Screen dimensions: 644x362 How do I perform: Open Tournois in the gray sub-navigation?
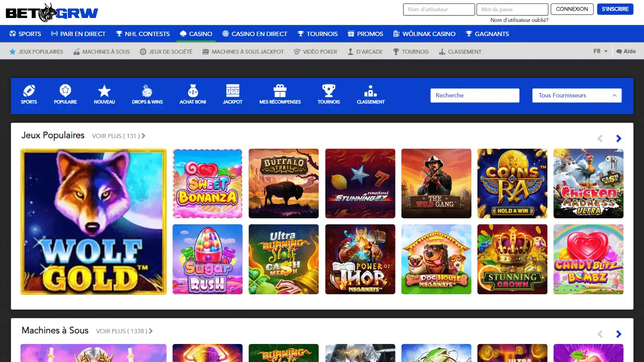(x=411, y=51)
